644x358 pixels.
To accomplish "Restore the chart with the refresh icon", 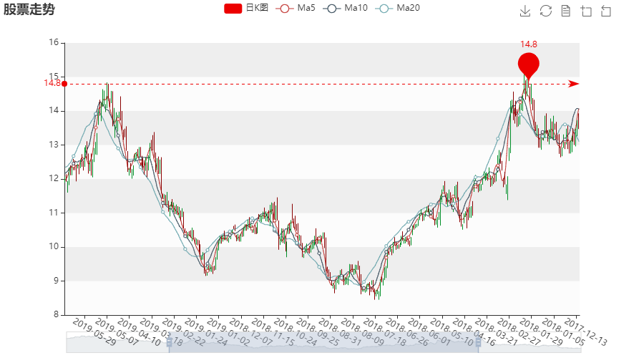I will 545,11.
